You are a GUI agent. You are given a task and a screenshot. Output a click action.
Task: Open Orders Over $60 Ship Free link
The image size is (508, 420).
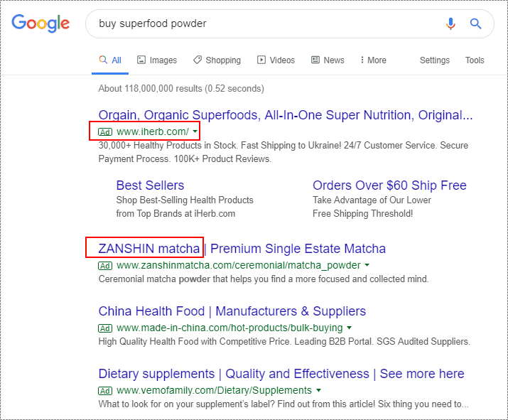(x=389, y=185)
